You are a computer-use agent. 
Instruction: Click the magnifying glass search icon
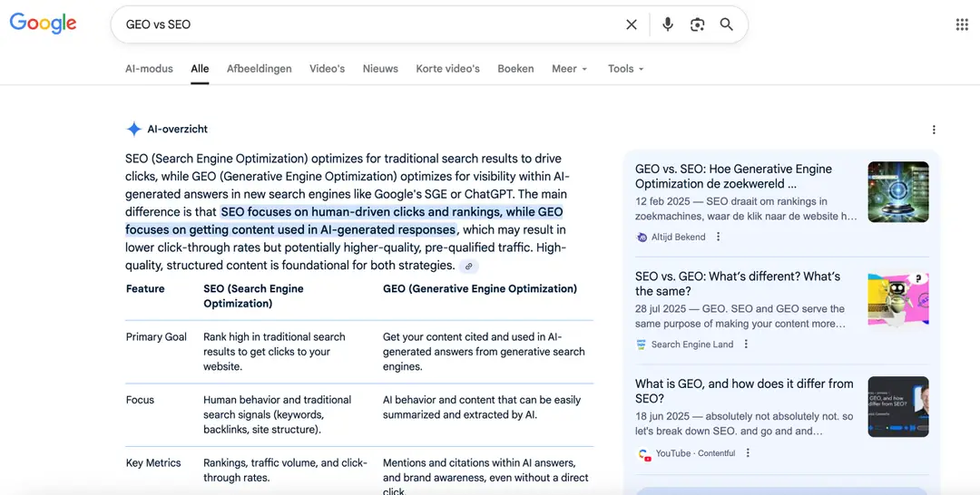(x=726, y=24)
